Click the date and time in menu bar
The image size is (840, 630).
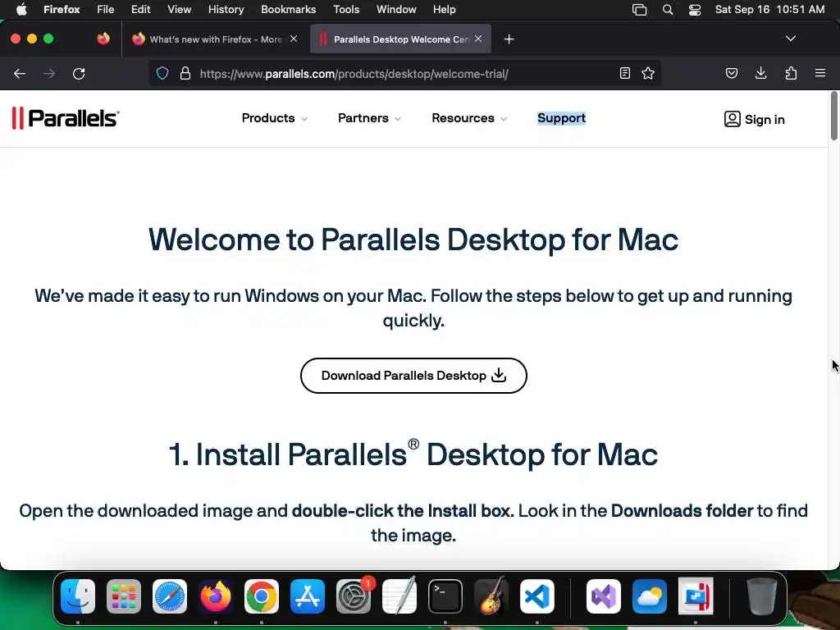[769, 10]
